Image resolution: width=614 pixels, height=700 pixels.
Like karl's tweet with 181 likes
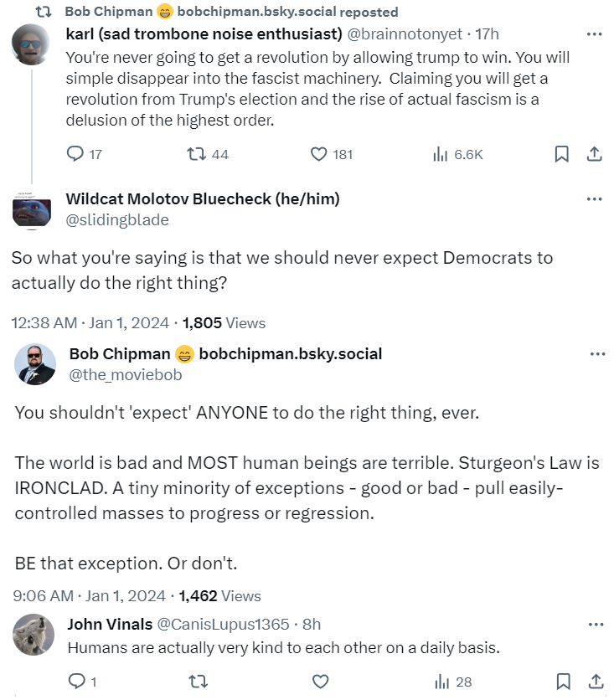(318, 154)
